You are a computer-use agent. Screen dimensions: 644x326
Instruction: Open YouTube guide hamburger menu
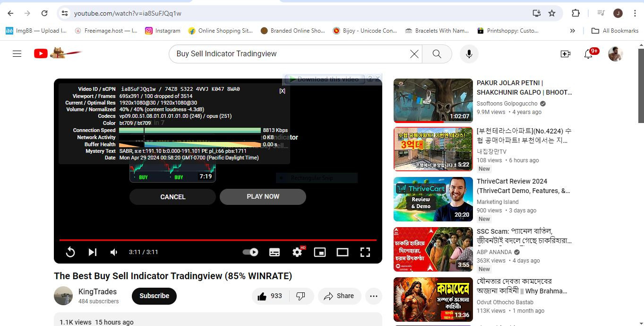click(17, 54)
